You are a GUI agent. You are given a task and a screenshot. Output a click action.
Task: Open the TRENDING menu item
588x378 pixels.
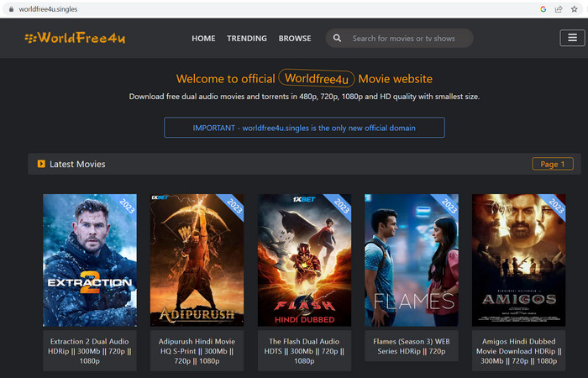[247, 39]
